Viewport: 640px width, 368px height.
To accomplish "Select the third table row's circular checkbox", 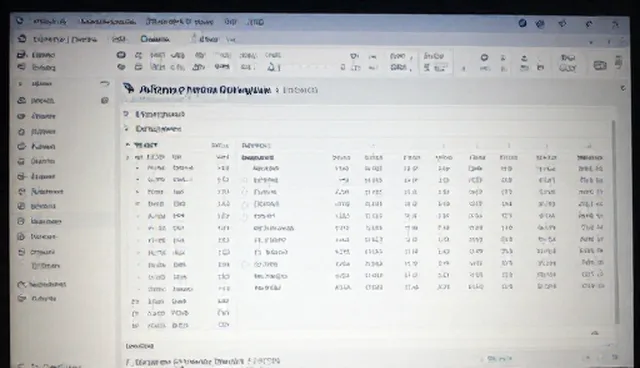I will pos(244,192).
